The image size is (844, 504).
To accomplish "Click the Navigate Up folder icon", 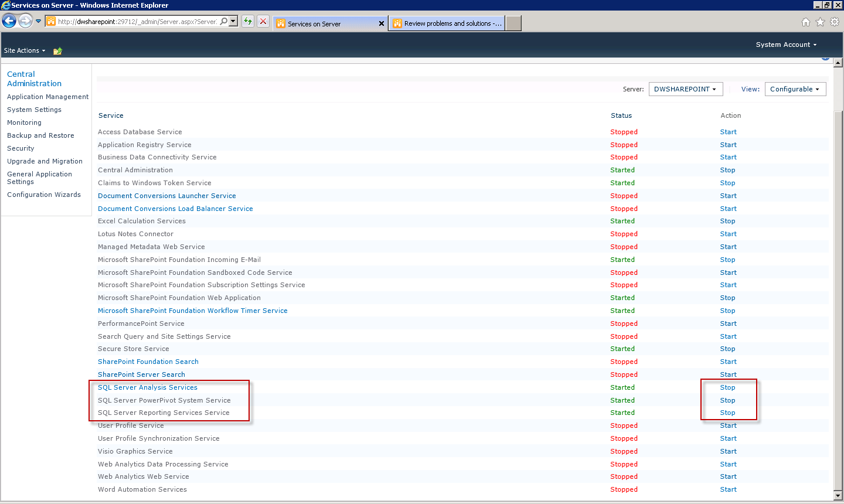I will tap(57, 51).
